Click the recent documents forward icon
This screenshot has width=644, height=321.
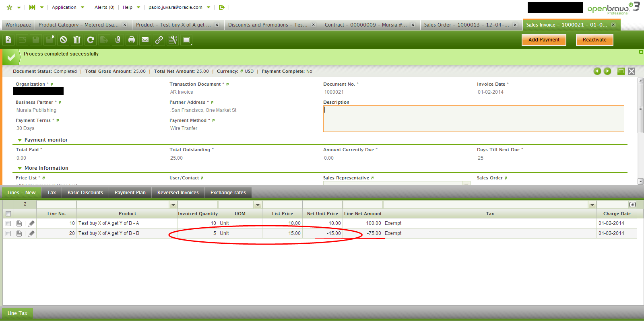(32, 7)
